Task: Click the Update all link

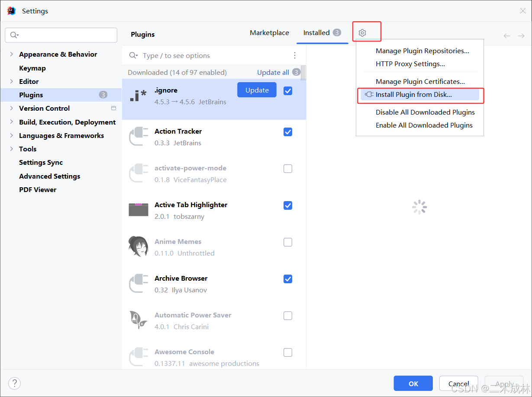Action: click(x=273, y=73)
